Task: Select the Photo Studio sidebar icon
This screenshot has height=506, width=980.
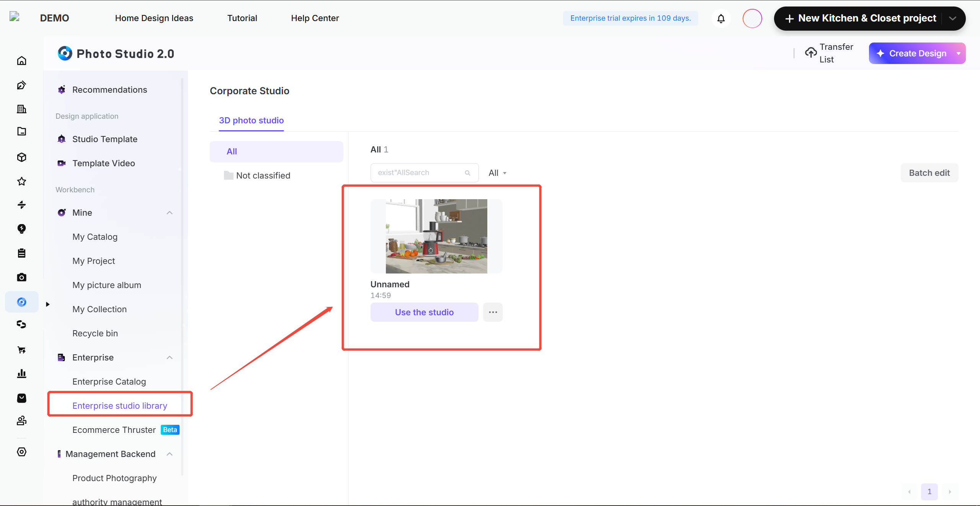Action: click(x=22, y=302)
